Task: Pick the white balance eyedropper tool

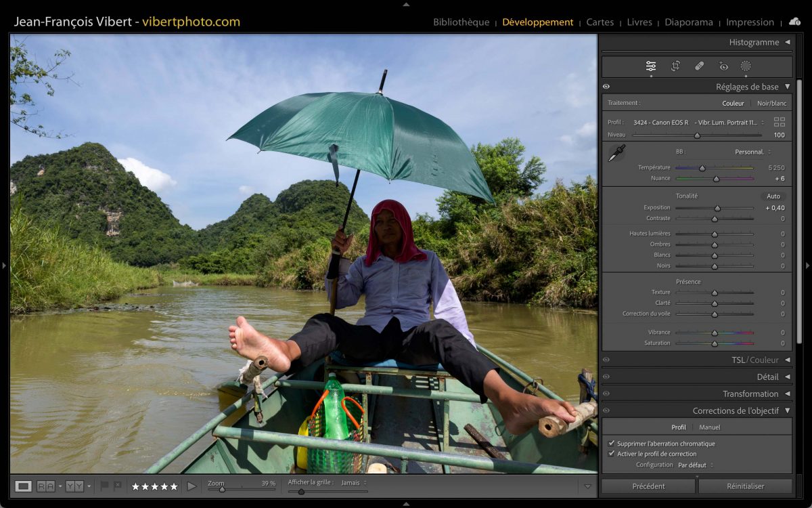Action: (616, 153)
